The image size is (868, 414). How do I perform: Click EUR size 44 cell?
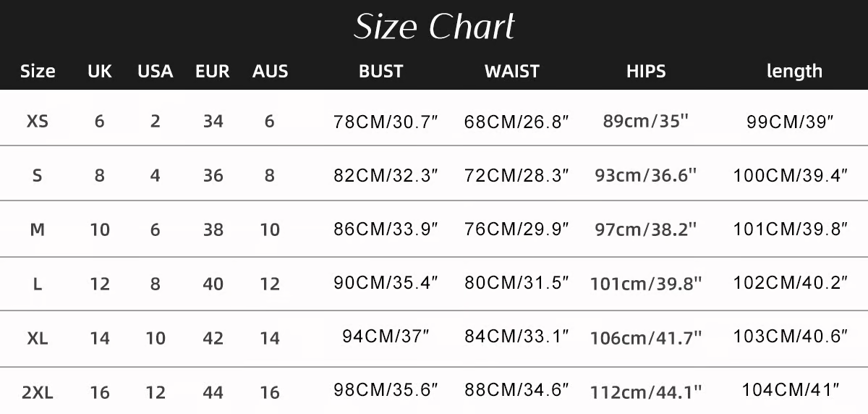click(213, 393)
